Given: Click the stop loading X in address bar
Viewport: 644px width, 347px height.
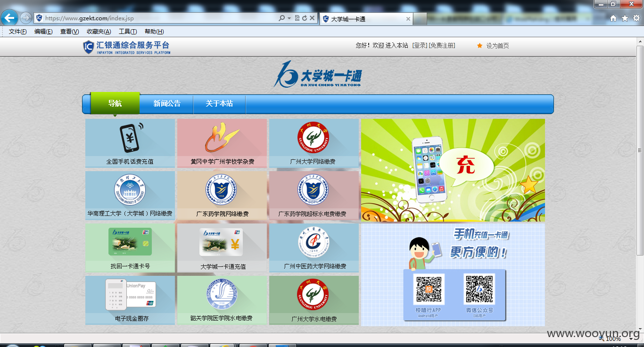Looking at the screenshot, I should pyautogui.click(x=312, y=18).
